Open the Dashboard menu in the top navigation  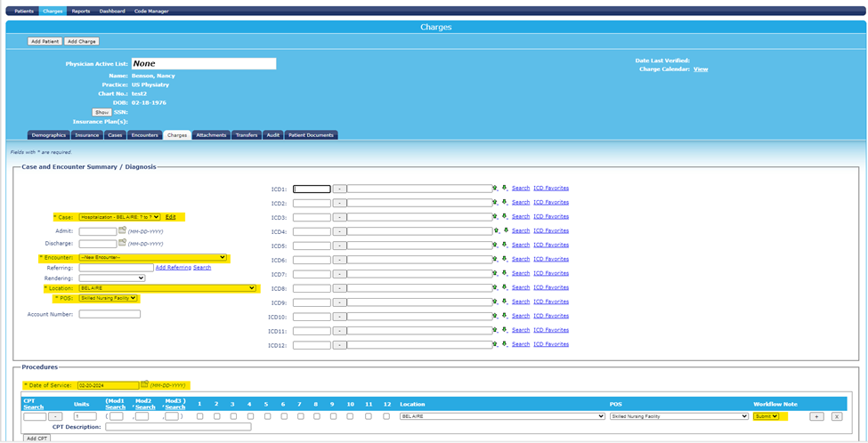coord(112,11)
